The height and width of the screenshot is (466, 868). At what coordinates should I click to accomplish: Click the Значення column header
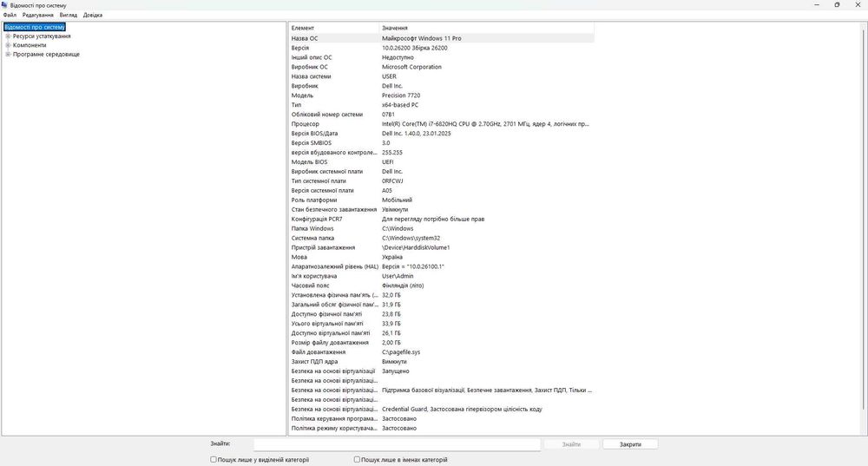[x=487, y=28]
